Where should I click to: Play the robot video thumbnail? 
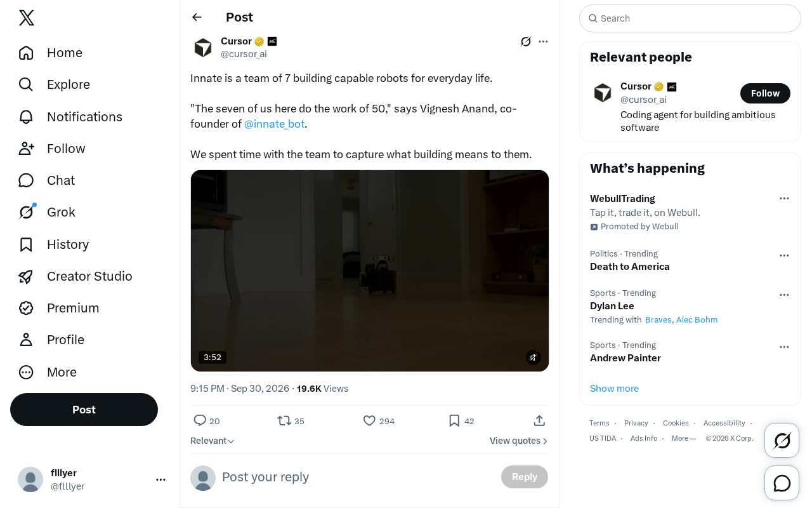pos(370,271)
